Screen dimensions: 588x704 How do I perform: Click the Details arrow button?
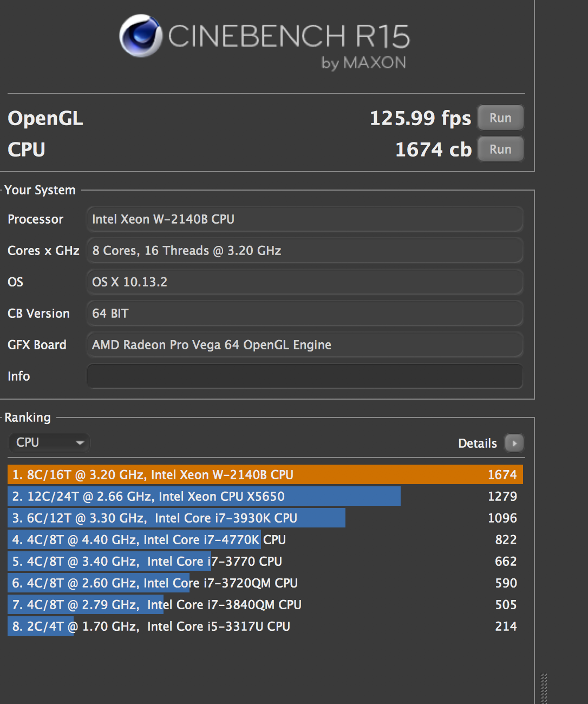click(514, 443)
